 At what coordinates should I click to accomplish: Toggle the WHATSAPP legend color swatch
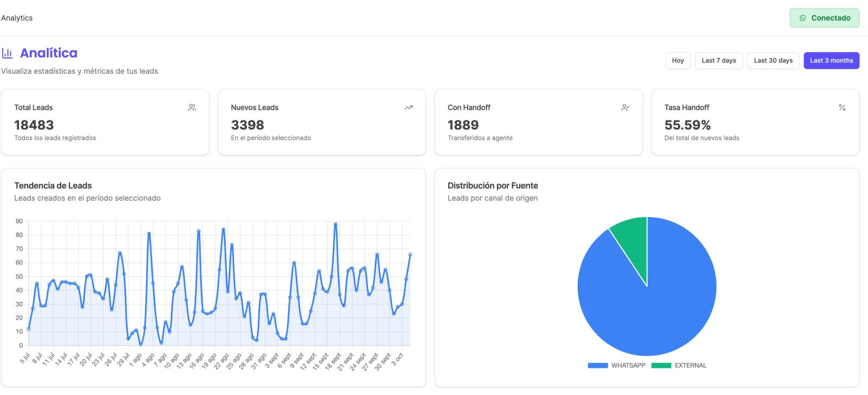click(x=598, y=366)
